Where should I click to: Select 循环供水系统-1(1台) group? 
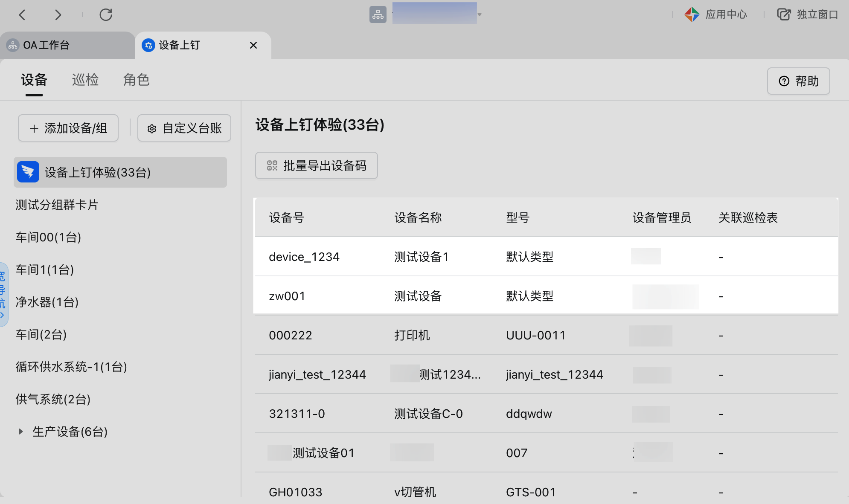point(71,367)
